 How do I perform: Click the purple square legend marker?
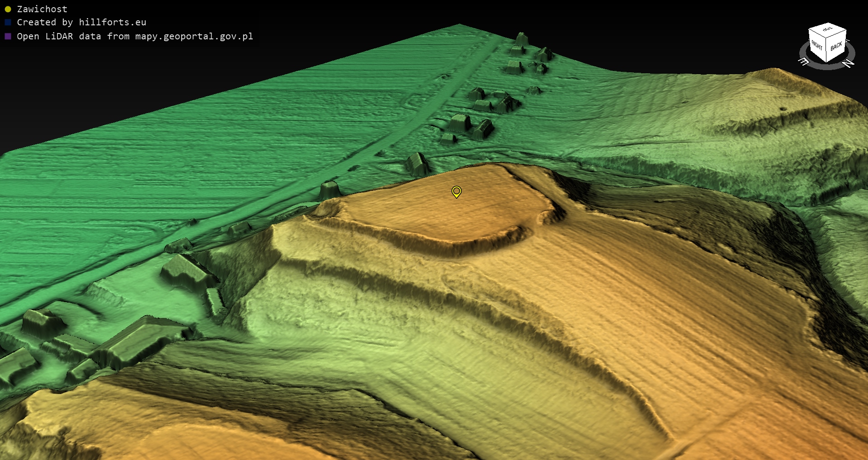click(x=8, y=36)
